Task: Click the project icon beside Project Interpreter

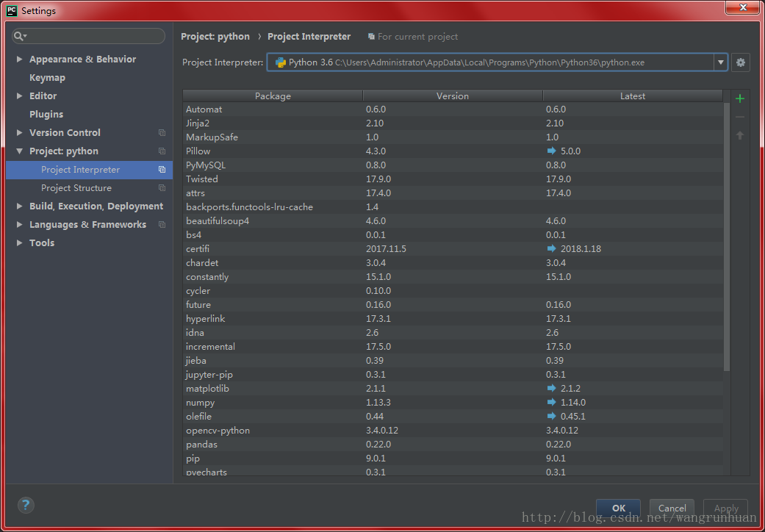Action: [162, 170]
